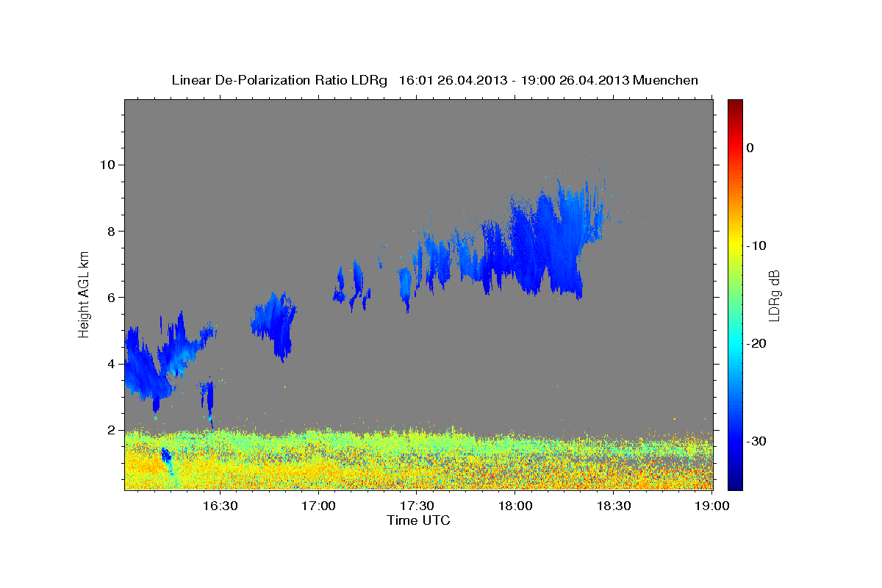Click the plot title 'Linear De-Polarization Ratio LDRg'
This screenshot has height=588, width=882.
279,80
